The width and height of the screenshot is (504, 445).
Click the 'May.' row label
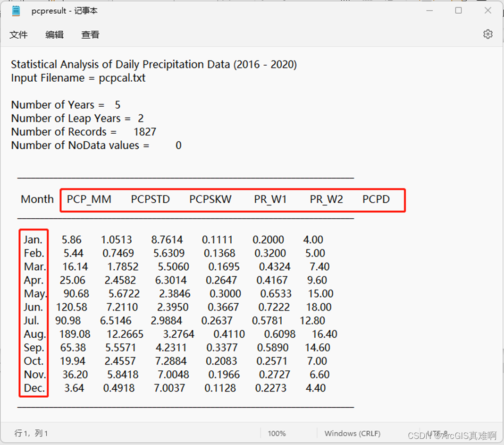click(x=35, y=294)
